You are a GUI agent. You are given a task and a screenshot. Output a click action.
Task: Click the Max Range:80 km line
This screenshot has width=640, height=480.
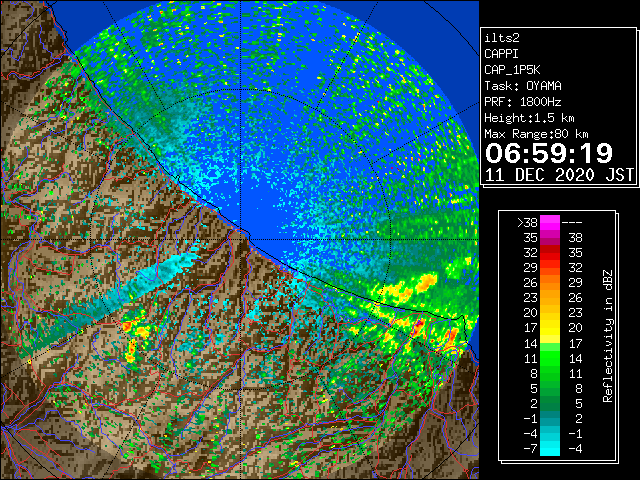(x=536, y=134)
